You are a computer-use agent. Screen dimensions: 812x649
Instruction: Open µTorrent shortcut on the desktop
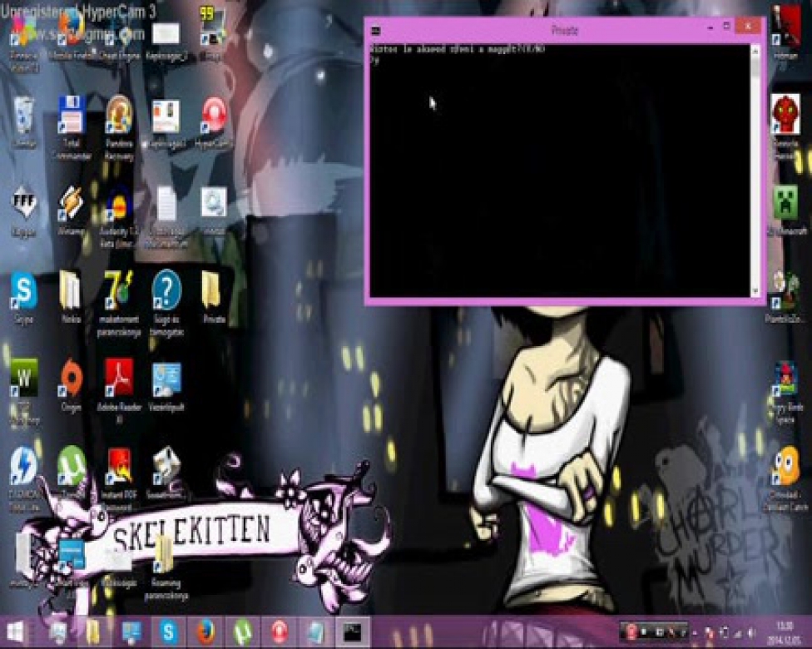(x=71, y=473)
